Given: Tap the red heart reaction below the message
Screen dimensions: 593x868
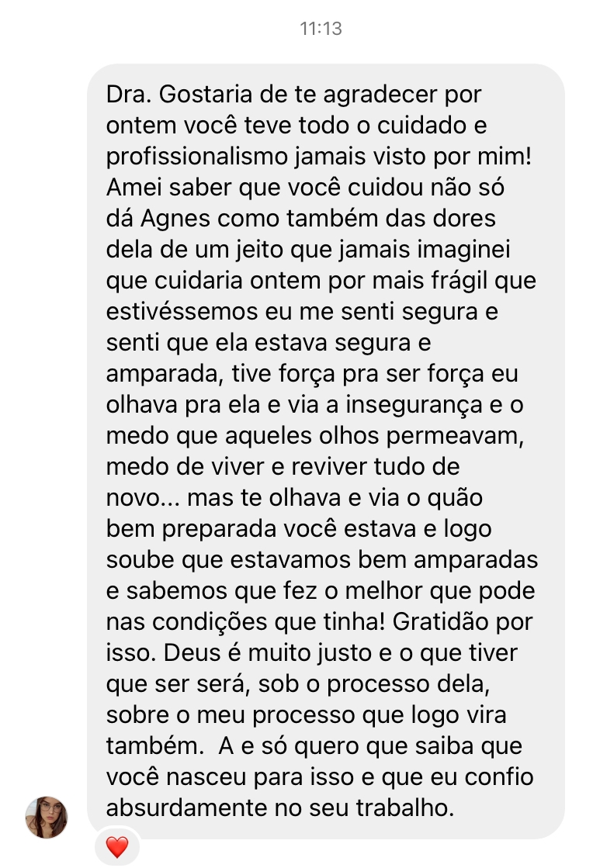Looking at the screenshot, I should [x=117, y=847].
